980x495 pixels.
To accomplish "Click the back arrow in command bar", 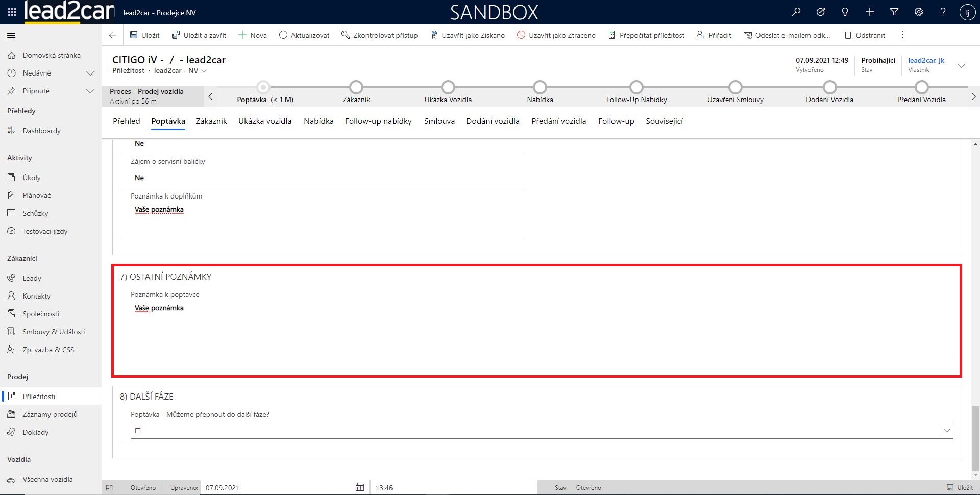I will click(x=112, y=35).
